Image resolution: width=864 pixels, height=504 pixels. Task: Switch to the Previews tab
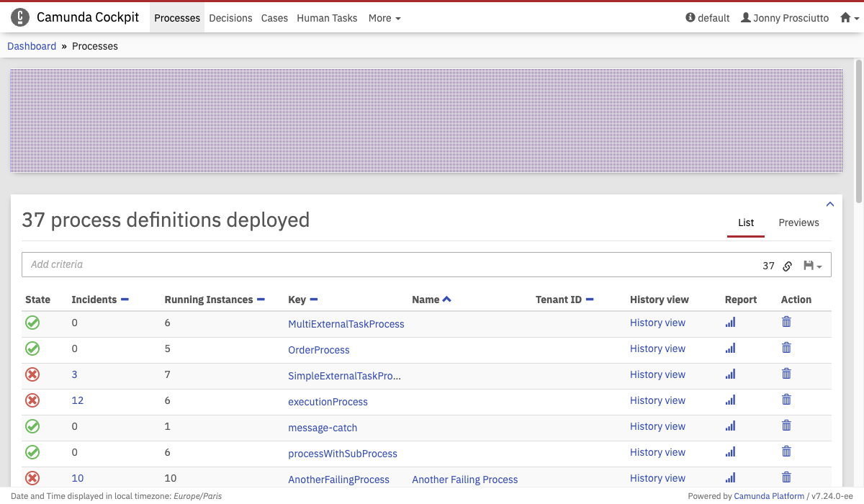coord(798,222)
